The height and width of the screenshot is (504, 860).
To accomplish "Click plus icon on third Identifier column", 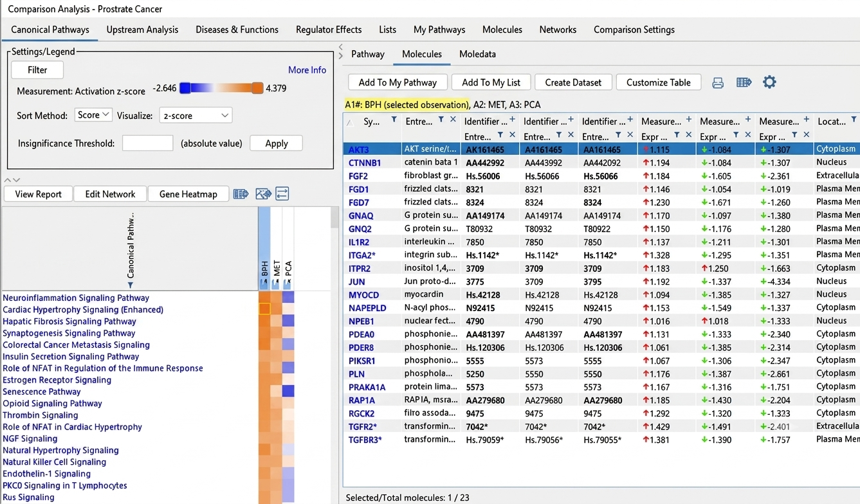I will [x=630, y=120].
